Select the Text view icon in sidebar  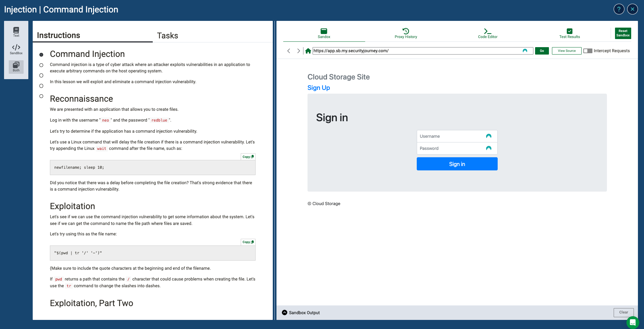[16, 32]
